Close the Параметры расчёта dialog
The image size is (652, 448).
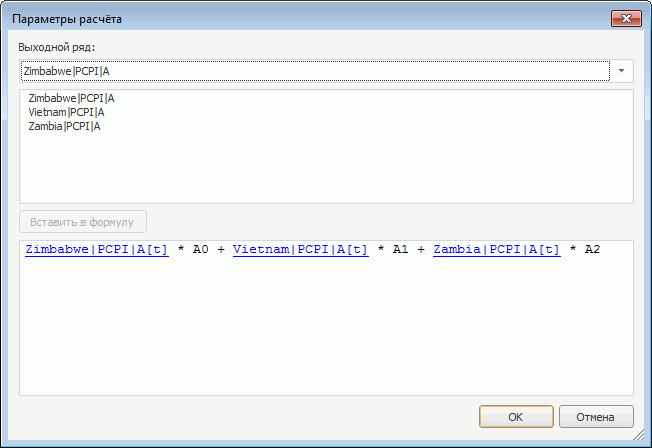tap(626, 19)
